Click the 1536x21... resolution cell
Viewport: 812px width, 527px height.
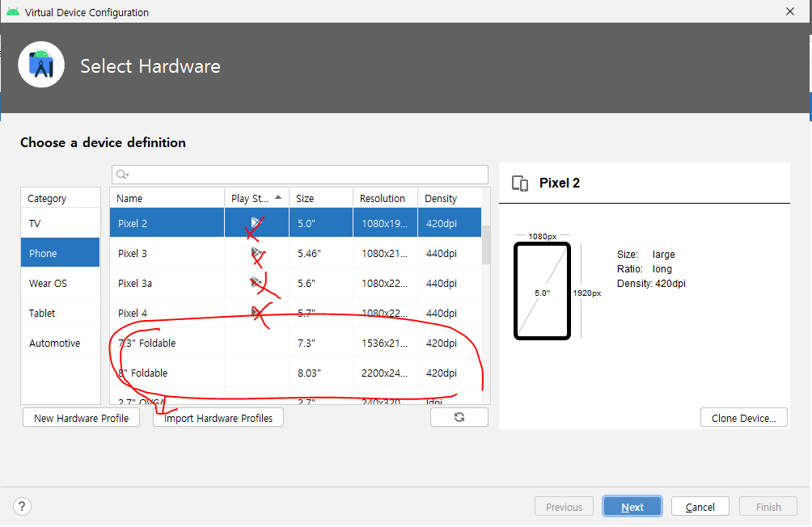click(384, 343)
